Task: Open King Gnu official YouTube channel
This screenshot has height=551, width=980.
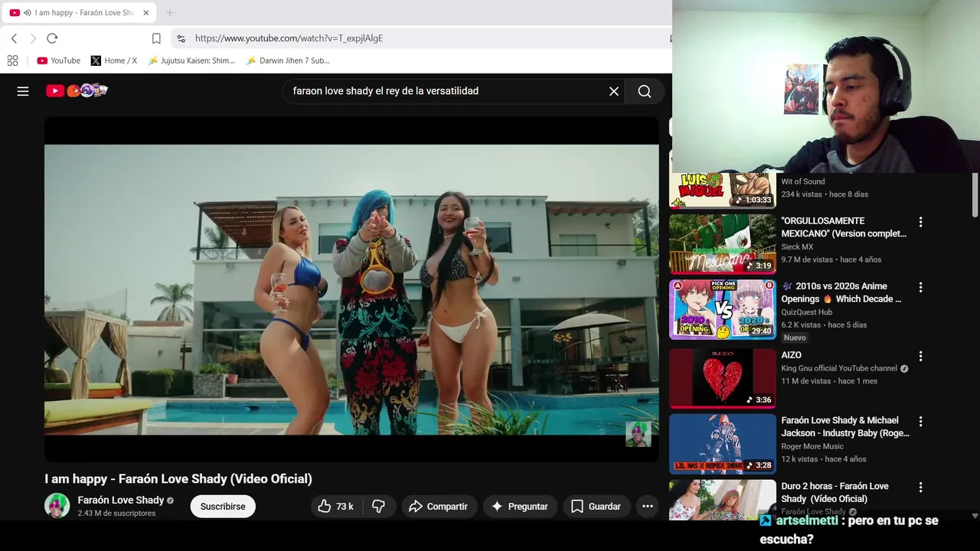Action: [x=840, y=368]
